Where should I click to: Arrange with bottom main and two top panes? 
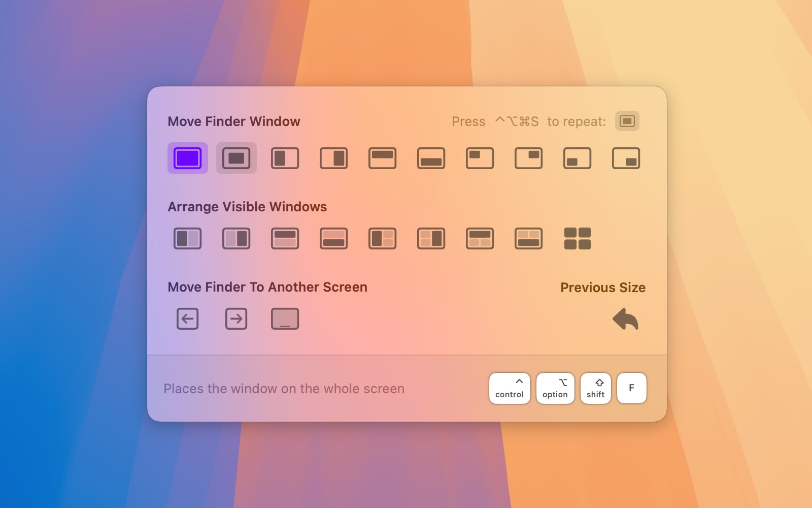tap(529, 238)
